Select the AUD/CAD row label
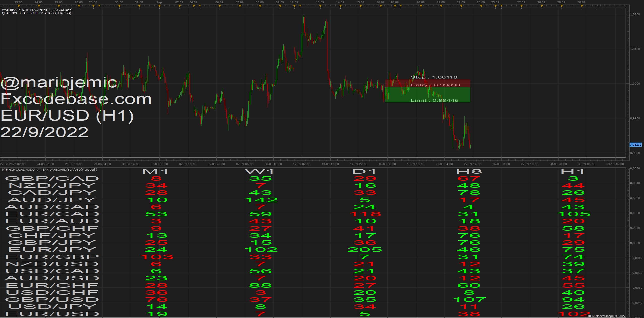644x318 pixels. point(52,207)
